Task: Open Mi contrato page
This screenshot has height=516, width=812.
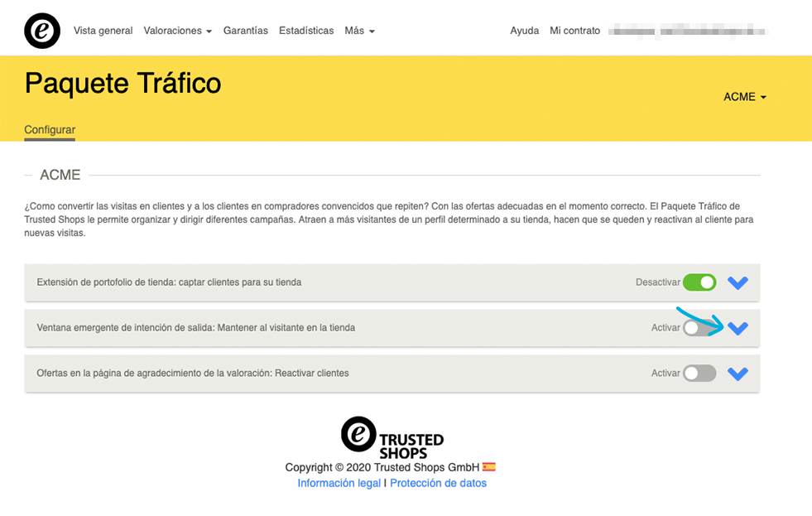Action: point(574,31)
